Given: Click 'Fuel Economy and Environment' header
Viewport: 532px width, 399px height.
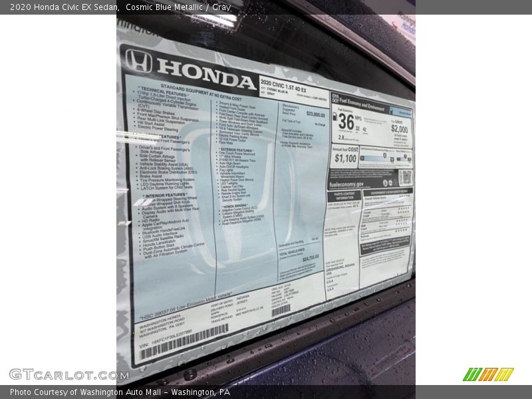Looking at the screenshot, I should (x=362, y=104).
